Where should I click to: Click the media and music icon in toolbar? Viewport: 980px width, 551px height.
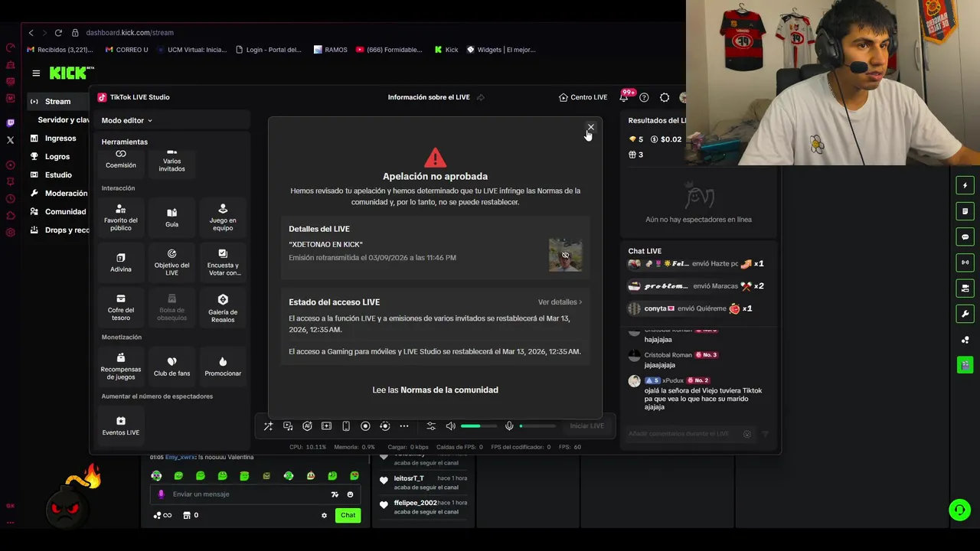point(288,426)
